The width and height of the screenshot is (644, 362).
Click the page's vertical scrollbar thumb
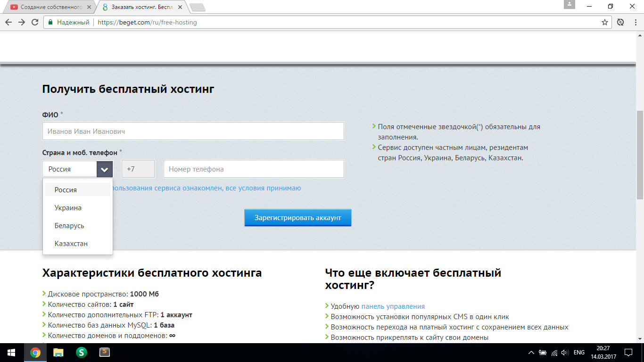(x=640, y=155)
